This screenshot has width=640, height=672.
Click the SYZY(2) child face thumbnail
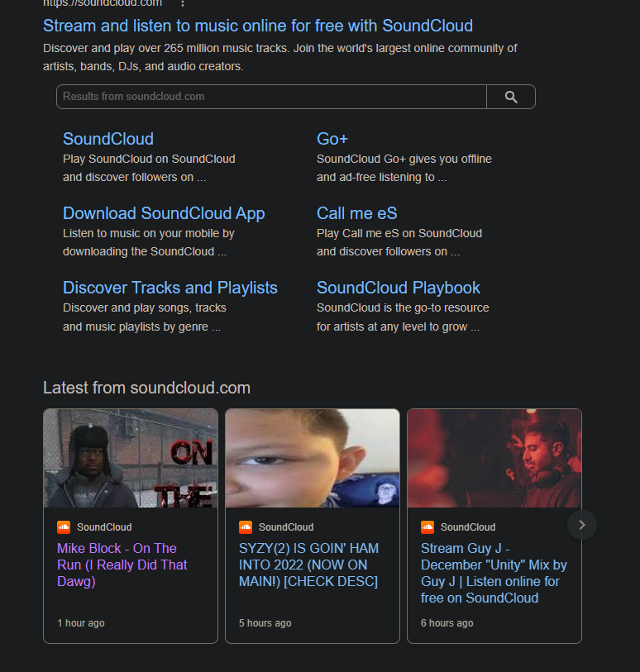[x=313, y=458]
